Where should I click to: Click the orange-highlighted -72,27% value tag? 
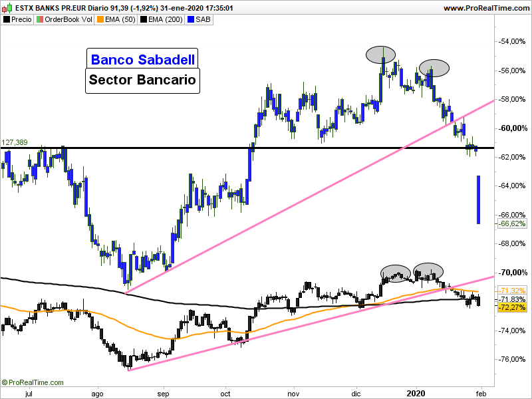[x=512, y=307]
